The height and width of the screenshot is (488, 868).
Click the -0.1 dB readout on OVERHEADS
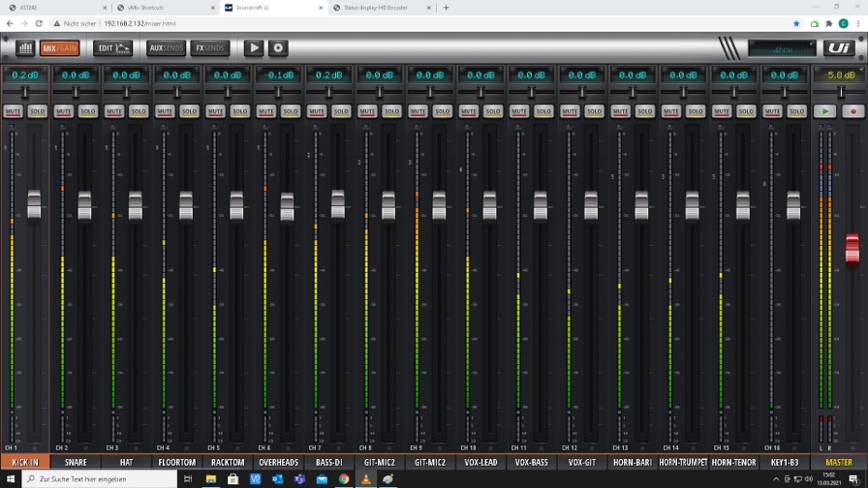pos(278,75)
